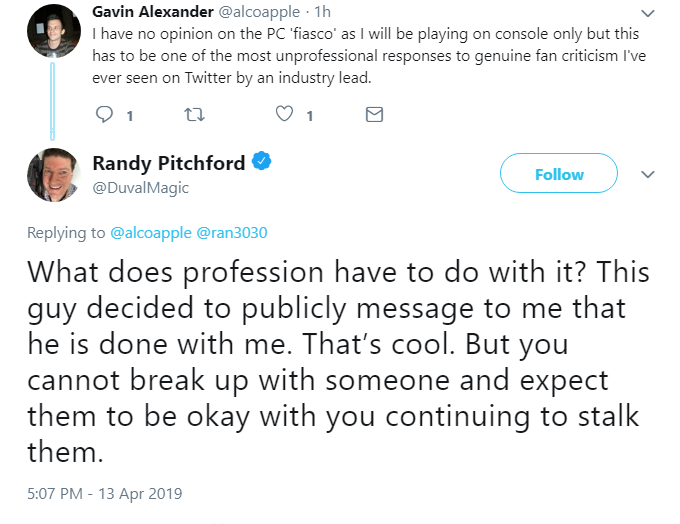Retweet Gavin Alexander's tweet
Image resolution: width=680 pixels, height=524 pixels.
coord(194,115)
